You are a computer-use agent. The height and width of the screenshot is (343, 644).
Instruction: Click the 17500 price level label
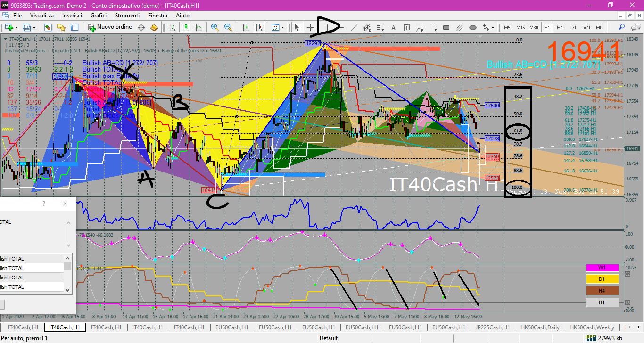(x=492, y=106)
